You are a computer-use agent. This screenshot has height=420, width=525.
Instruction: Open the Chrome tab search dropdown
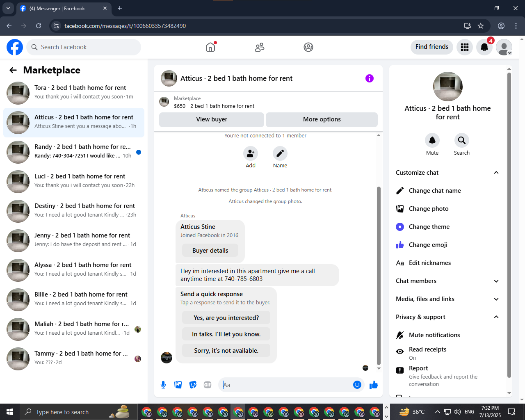[8, 8]
